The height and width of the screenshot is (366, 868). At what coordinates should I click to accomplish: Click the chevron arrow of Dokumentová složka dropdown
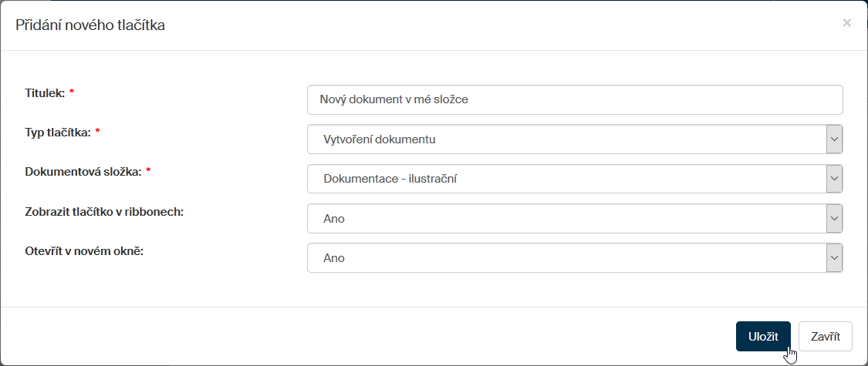coord(834,179)
